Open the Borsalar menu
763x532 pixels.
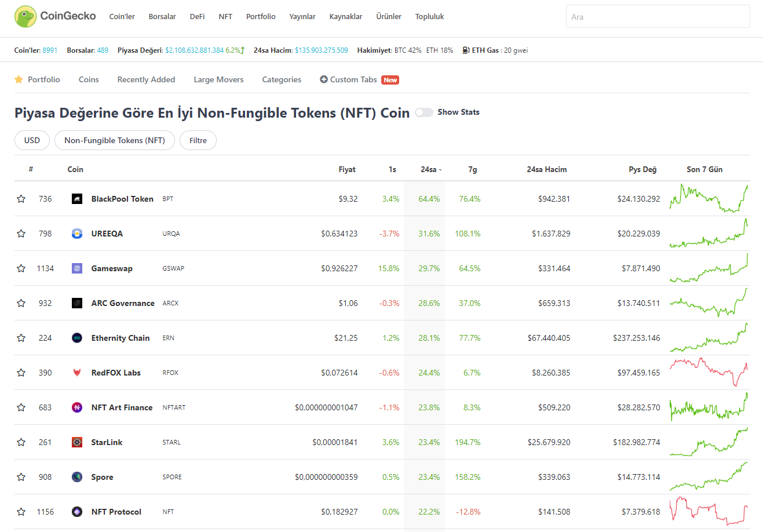[x=162, y=17]
